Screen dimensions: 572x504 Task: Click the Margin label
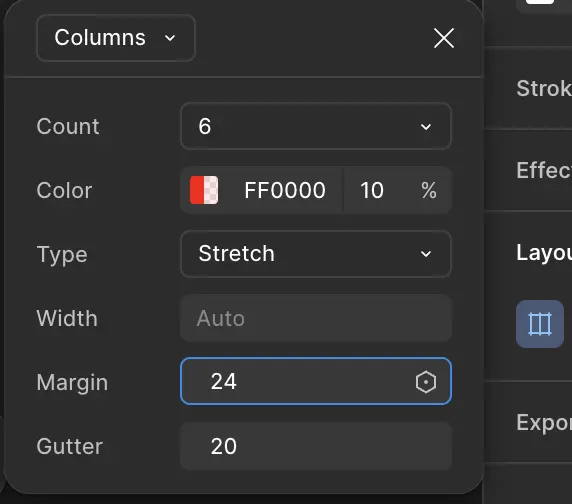[72, 383]
